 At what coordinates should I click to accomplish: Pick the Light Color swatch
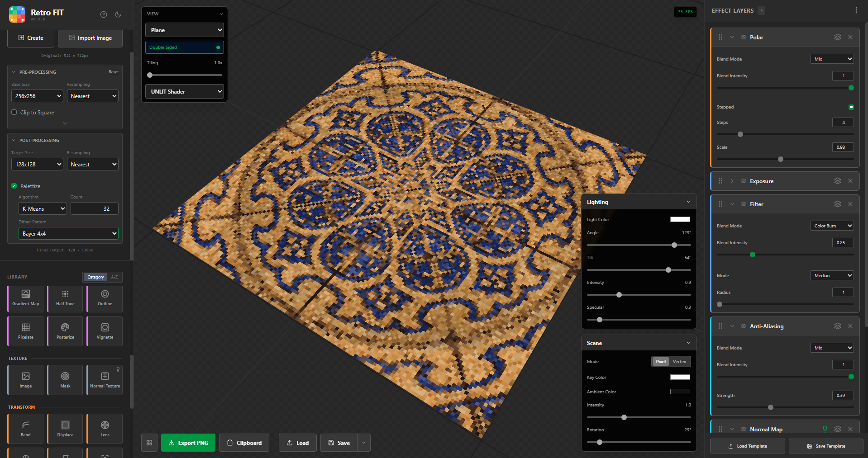click(680, 219)
